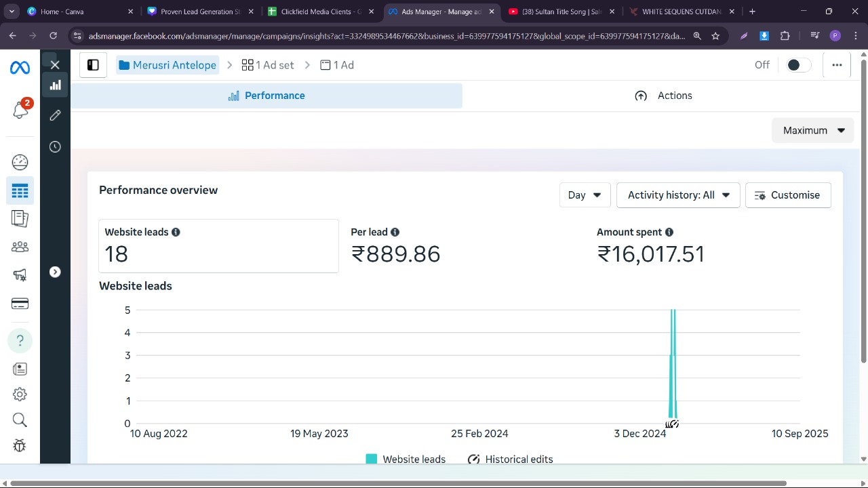Expand the Maximum date range dropdown
The width and height of the screenshot is (868, 488).
tap(812, 130)
